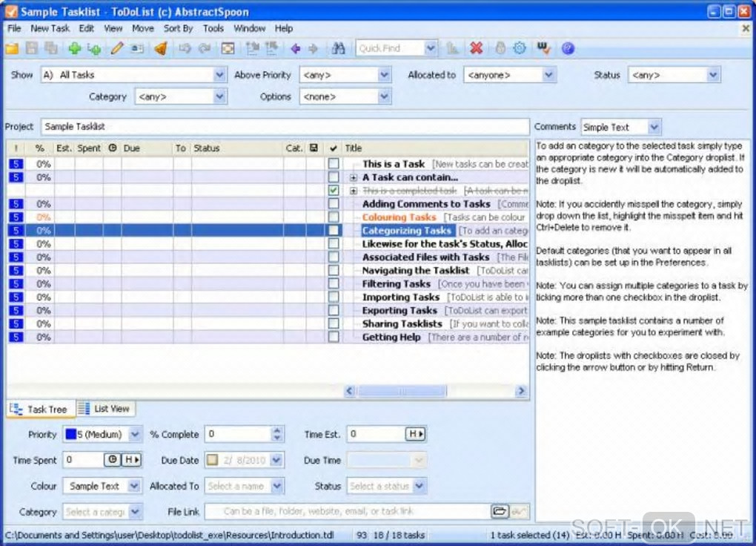Open the Priority 5 (Medium) dropdown
756x546 pixels.
135,434
